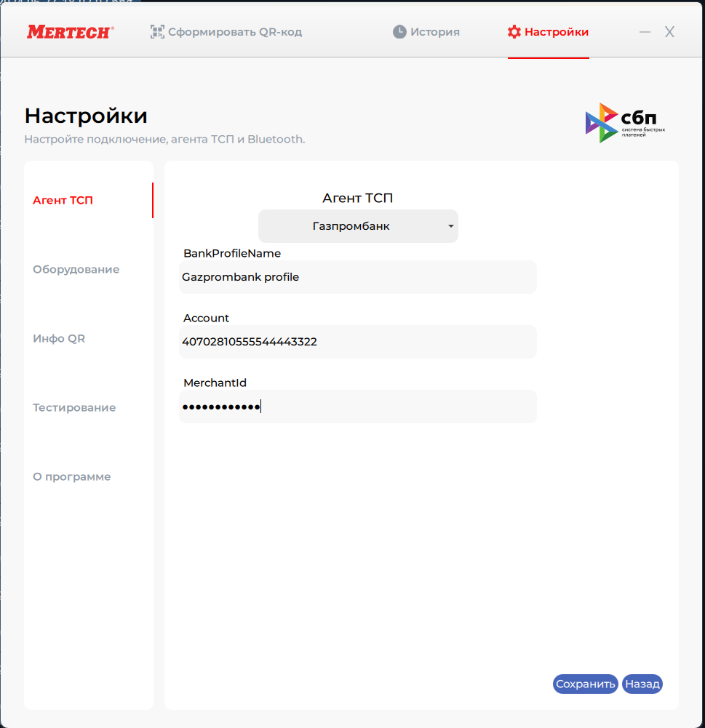The image size is (705, 728).
Task: Click the Mertech logo
Action: (71, 32)
